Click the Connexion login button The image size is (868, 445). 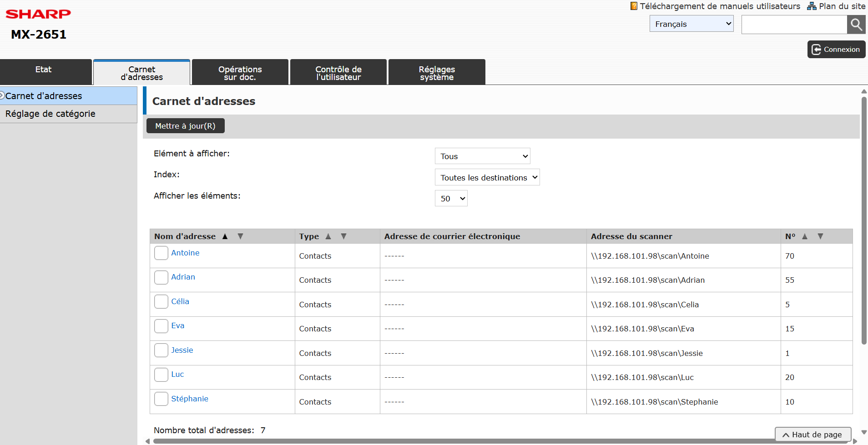pyautogui.click(x=836, y=50)
